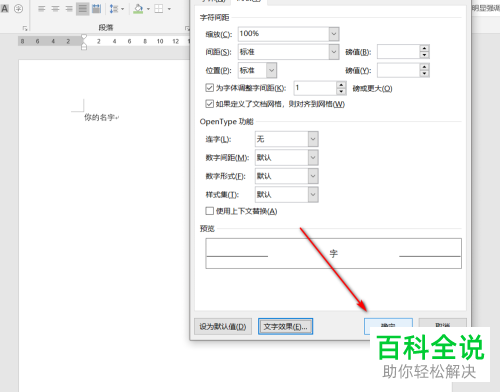The image size is (500, 392).
Task: Align text right in paragraph group
Action: click(69, 9)
